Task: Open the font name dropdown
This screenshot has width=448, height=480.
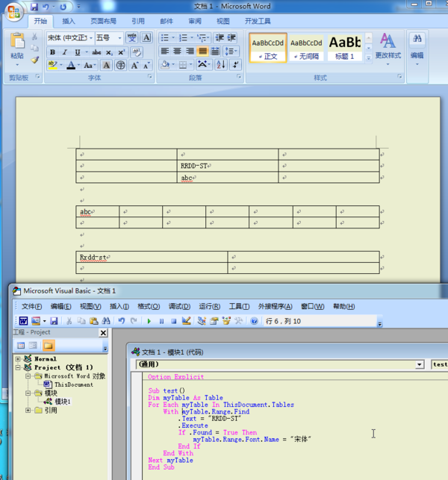Action: pos(91,37)
